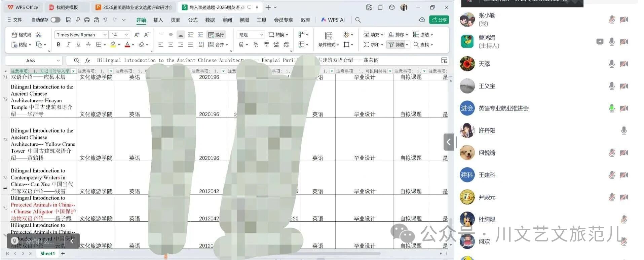
Task: Switch to the 插入 ribbon tab
Action: tap(158, 20)
